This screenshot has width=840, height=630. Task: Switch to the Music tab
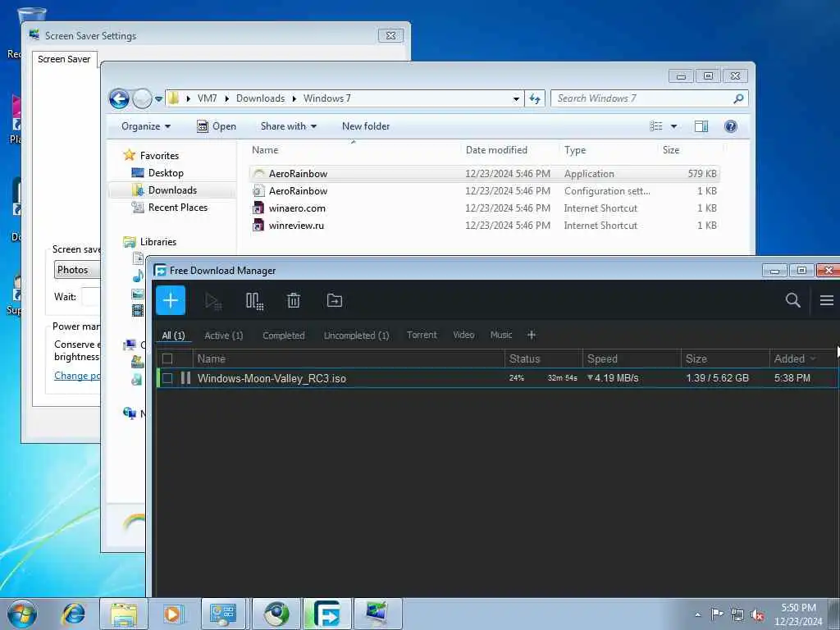[x=501, y=335]
